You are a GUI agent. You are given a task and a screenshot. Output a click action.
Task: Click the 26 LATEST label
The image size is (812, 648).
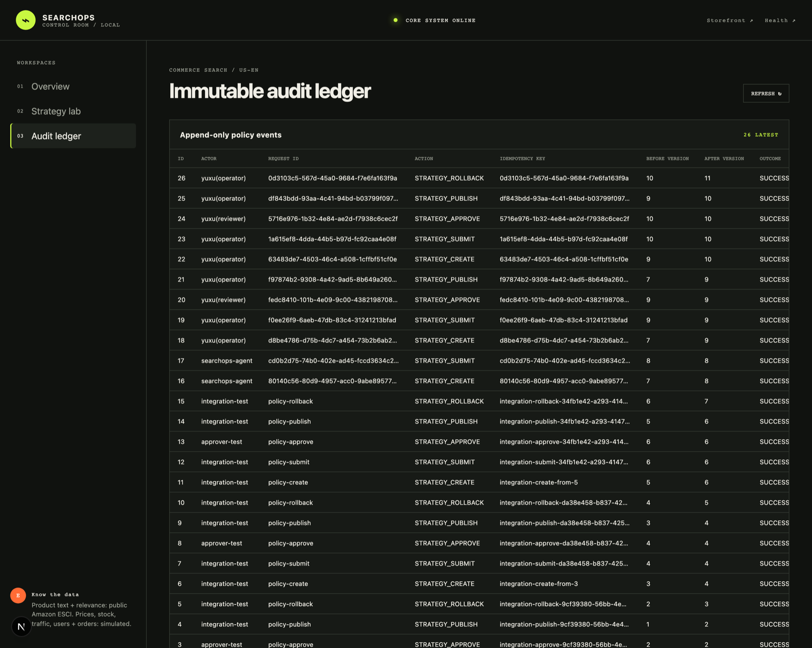[x=761, y=135]
